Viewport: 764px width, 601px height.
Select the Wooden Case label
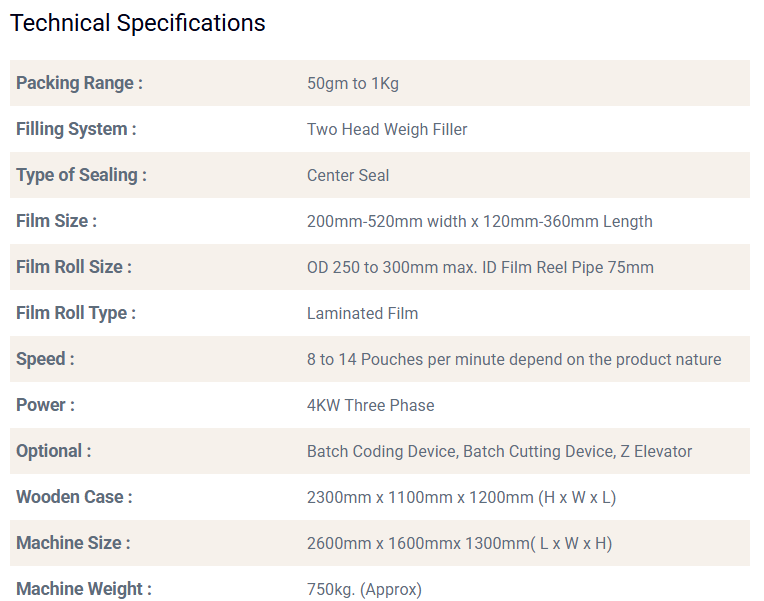click(74, 497)
